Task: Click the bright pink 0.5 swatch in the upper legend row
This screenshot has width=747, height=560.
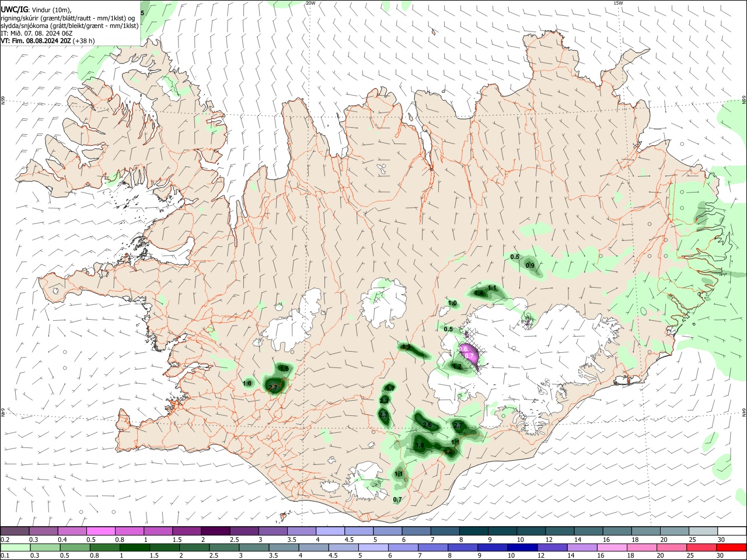Action: [100, 531]
